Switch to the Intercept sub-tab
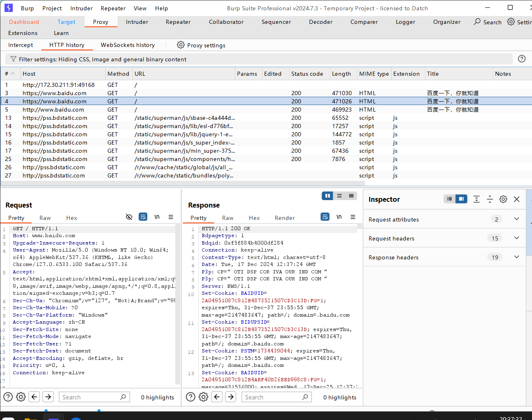 pos(21,45)
